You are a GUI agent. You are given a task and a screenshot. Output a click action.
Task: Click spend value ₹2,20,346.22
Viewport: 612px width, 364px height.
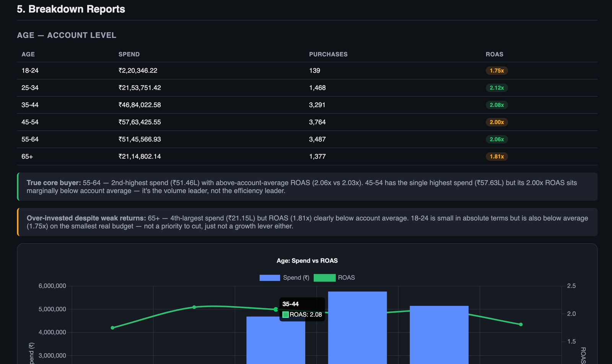point(138,71)
